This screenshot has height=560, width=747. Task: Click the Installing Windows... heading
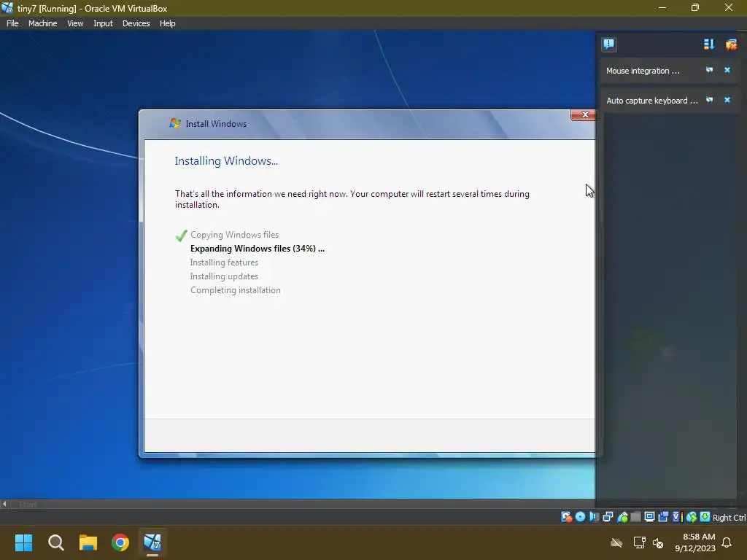pos(226,161)
